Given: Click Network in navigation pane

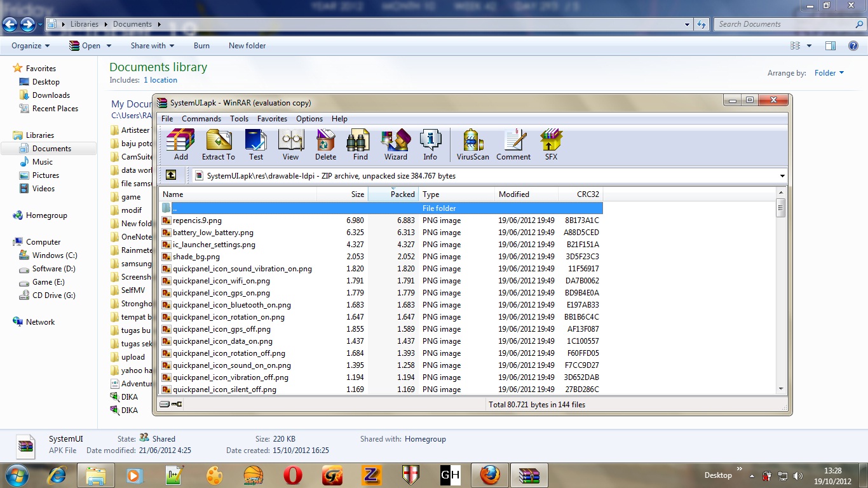Looking at the screenshot, I should 40,322.
